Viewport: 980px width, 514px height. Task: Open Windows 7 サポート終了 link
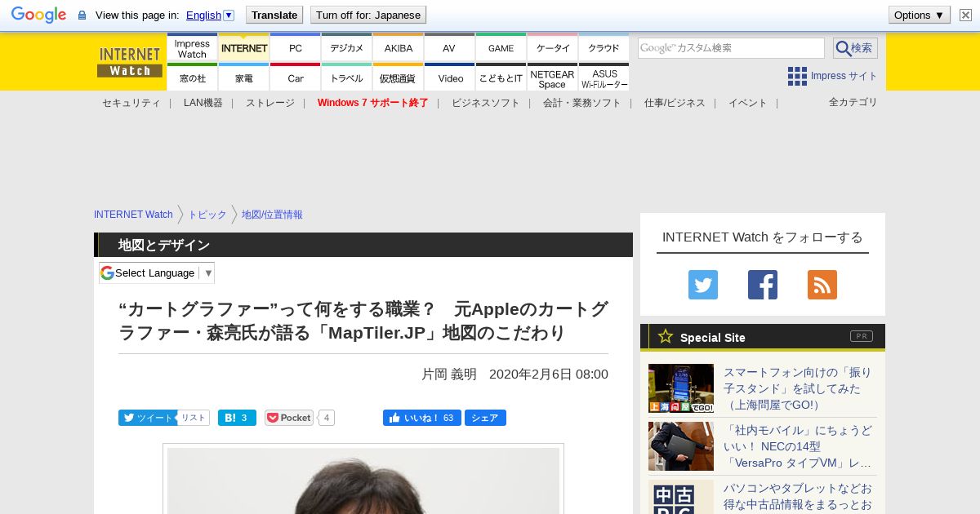pyautogui.click(x=373, y=103)
